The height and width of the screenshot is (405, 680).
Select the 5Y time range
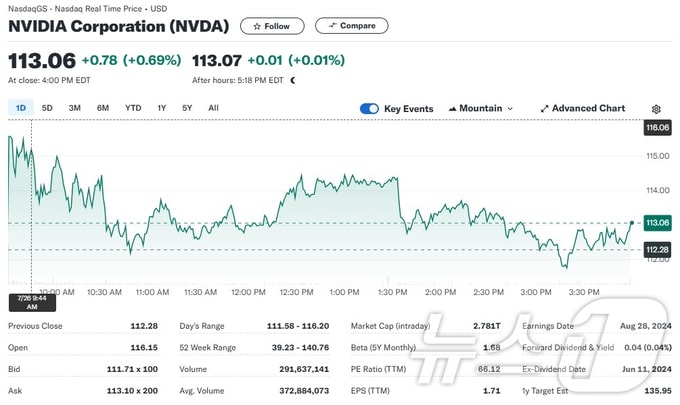187,108
